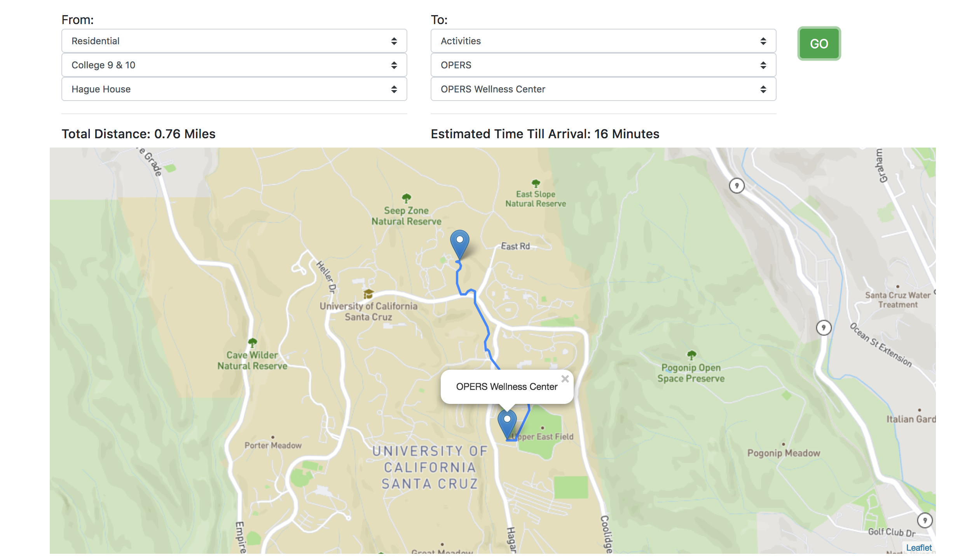Open the Activities category dropdown
The height and width of the screenshot is (560, 960).
[603, 41]
